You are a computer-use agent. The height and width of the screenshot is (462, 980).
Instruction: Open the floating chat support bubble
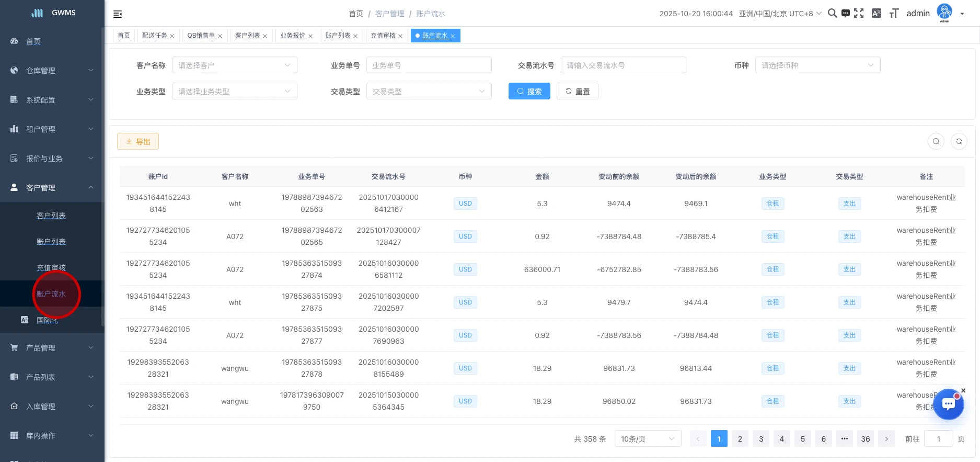(x=948, y=404)
